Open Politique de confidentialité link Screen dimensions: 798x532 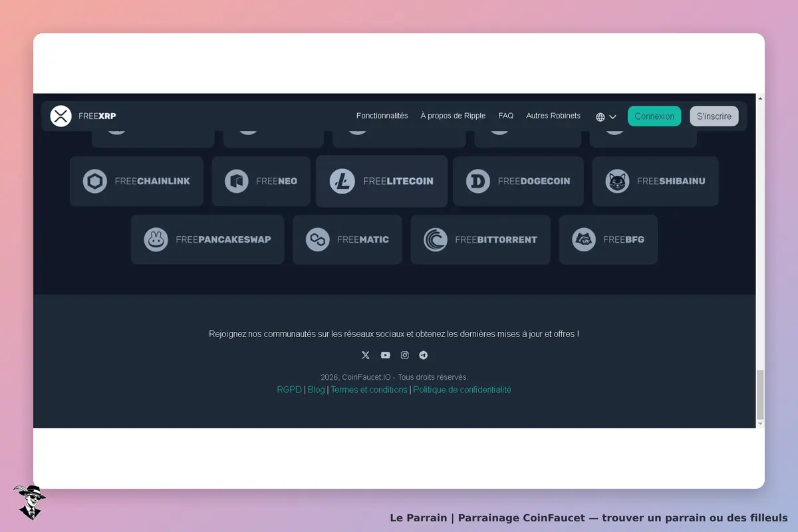pyautogui.click(x=462, y=390)
